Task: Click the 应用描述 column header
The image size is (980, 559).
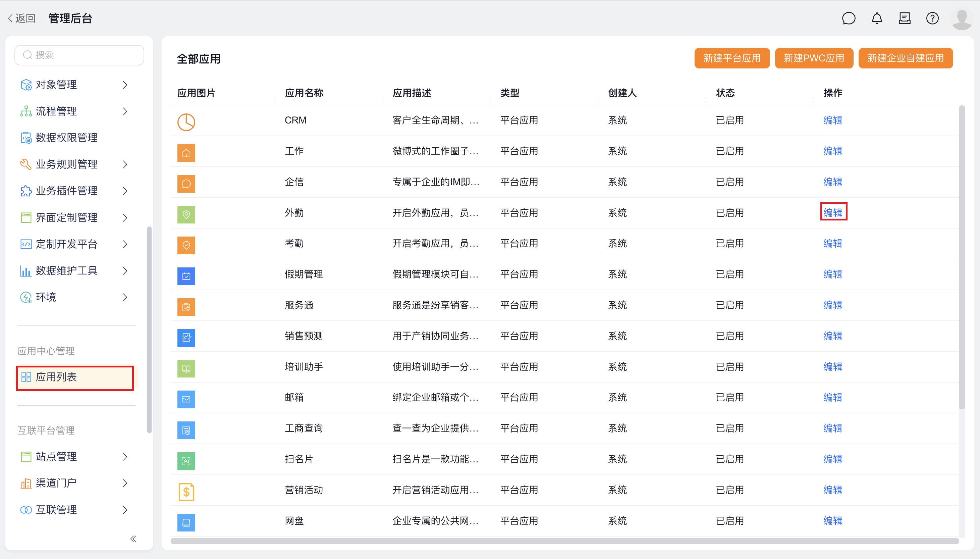Action: tap(412, 93)
